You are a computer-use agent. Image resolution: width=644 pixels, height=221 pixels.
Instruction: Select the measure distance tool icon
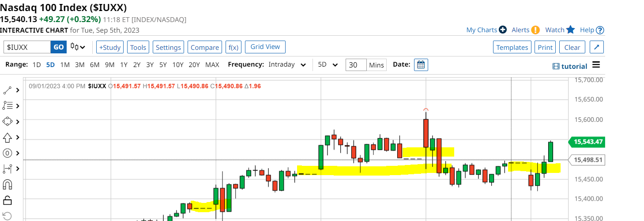point(8,169)
